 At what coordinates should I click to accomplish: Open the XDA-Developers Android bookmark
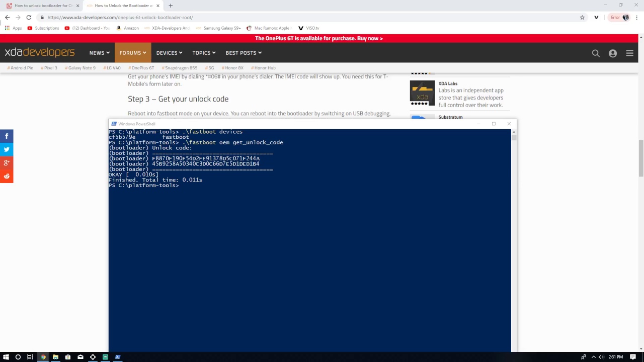(167, 28)
